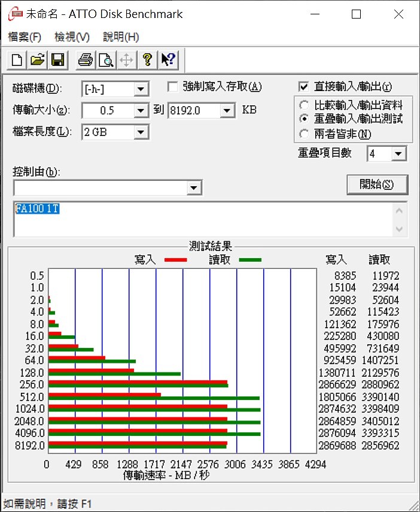Viewport: 420px width, 512px height.
Task: Maximize the ATTO Disk Benchmark window
Action: tap(356, 14)
